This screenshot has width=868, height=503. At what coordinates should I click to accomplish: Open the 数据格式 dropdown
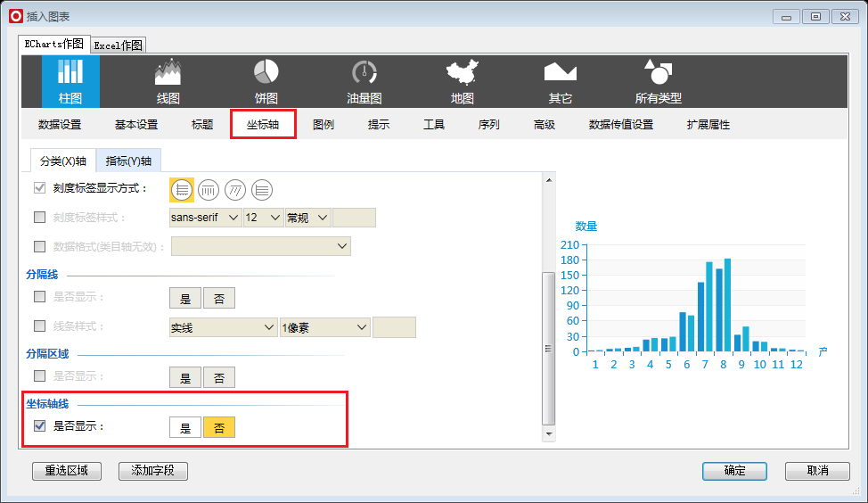[x=261, y=246]
